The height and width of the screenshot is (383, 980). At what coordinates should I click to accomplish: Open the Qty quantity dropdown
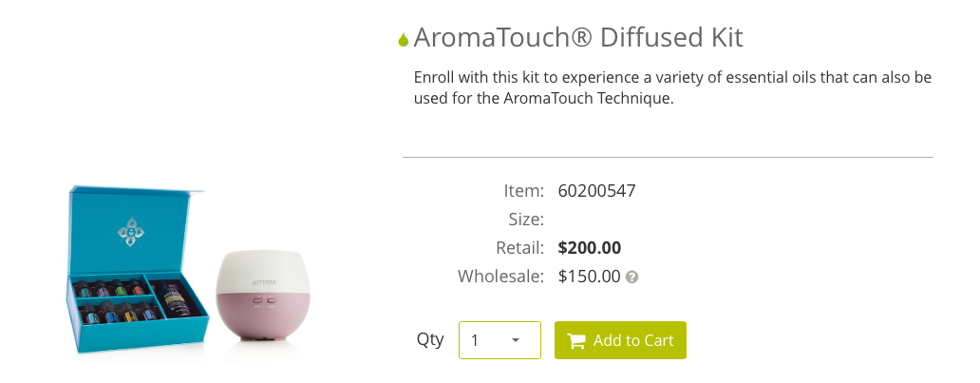coord(499,340)
